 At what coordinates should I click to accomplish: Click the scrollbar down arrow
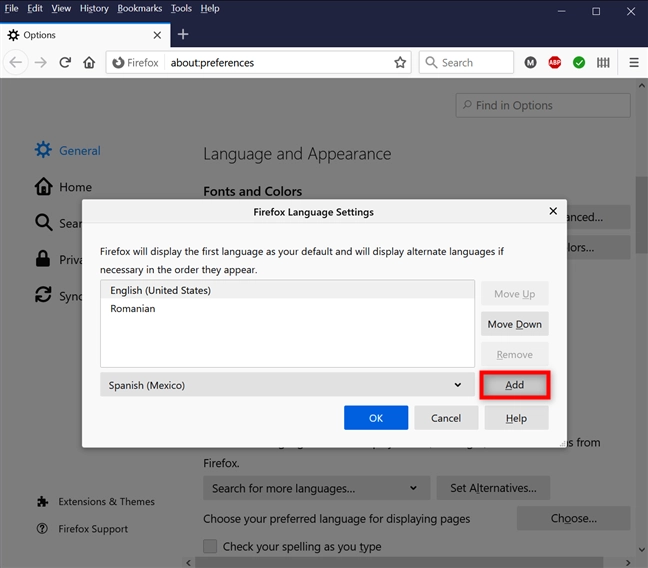pyautogui.click(x=641, y=550)
